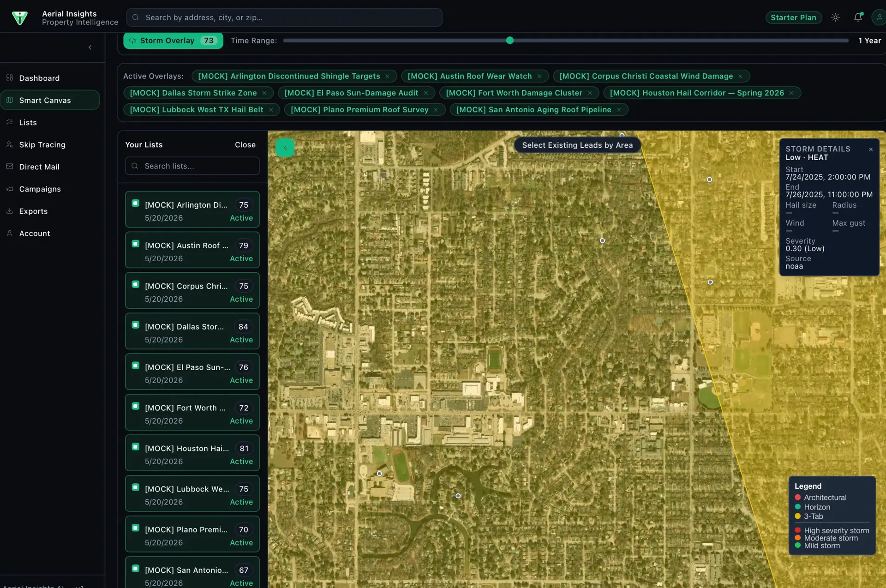This screenshot has height=588, width=886.
Task: Remove Arlington Discontinued Shingle Targets overlay
Action: click(388, 76)
